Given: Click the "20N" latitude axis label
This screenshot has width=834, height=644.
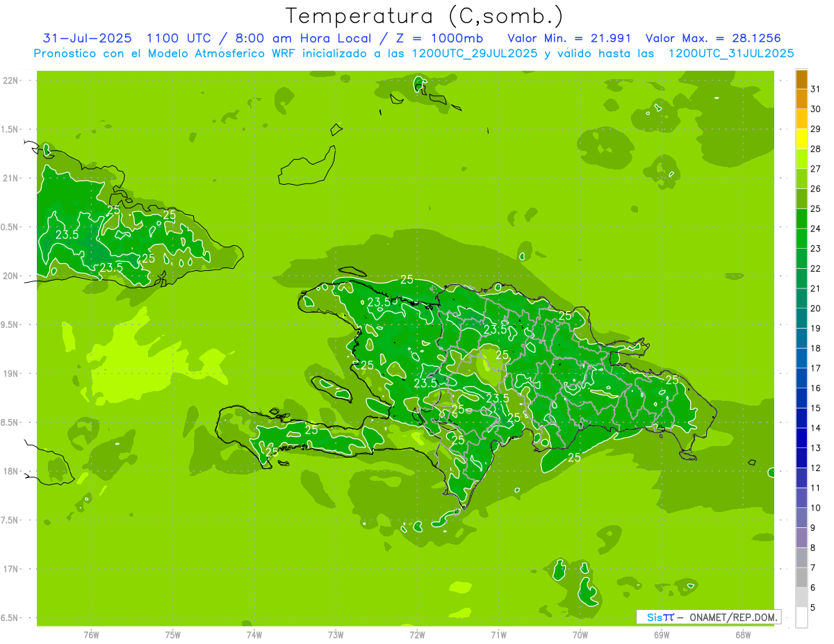Looking at the screenshot, I should [x=11, y=276].
